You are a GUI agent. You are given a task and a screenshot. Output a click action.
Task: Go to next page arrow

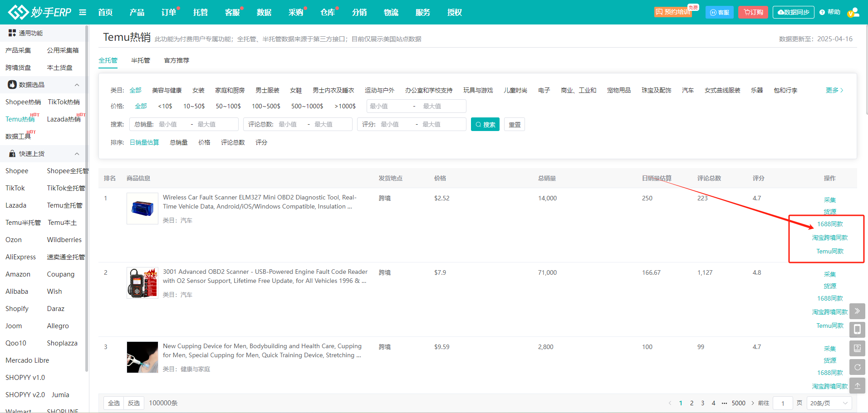pyautogui.click(x=753, y=403)
